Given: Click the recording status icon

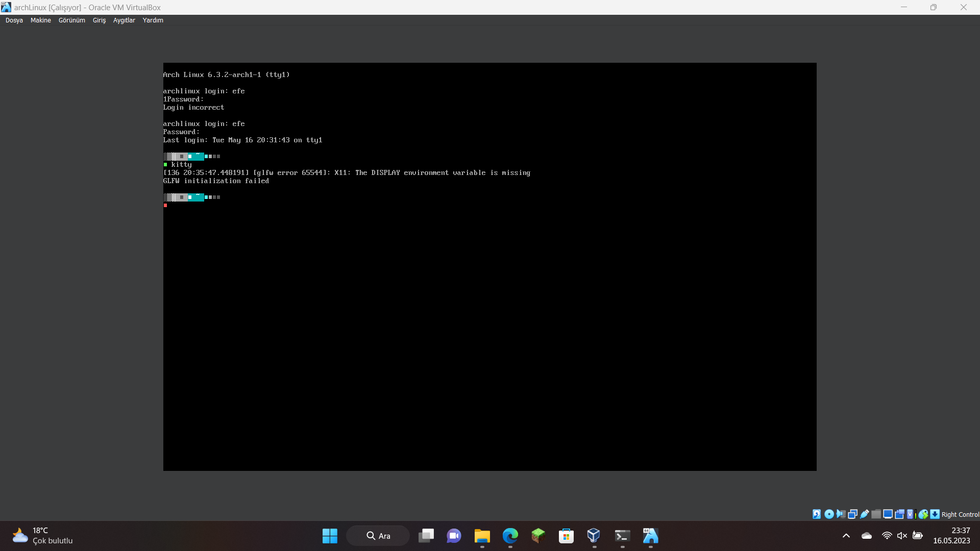Looking at the screenshot, I should 899,514.
